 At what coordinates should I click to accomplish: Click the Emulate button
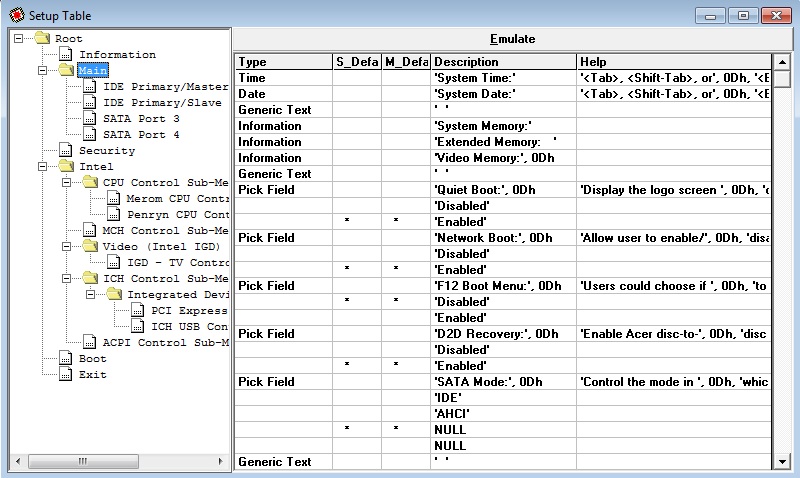tap(513, 39)
